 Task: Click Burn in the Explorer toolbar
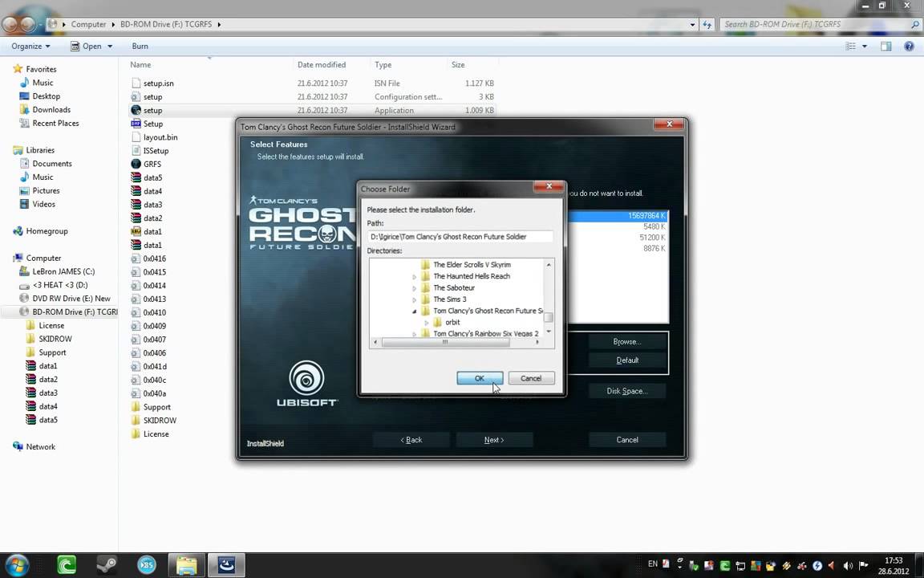140,46
